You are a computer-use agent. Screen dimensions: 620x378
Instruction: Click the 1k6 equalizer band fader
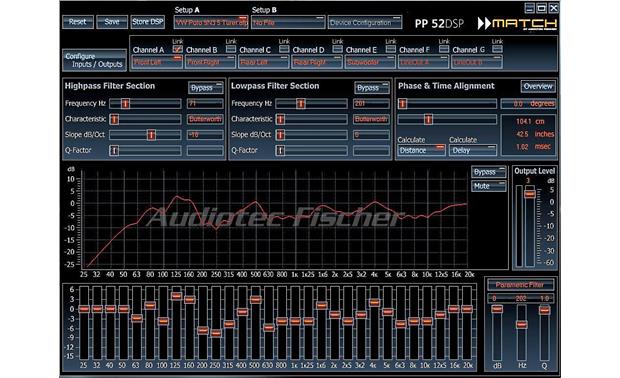coord(321,305)
